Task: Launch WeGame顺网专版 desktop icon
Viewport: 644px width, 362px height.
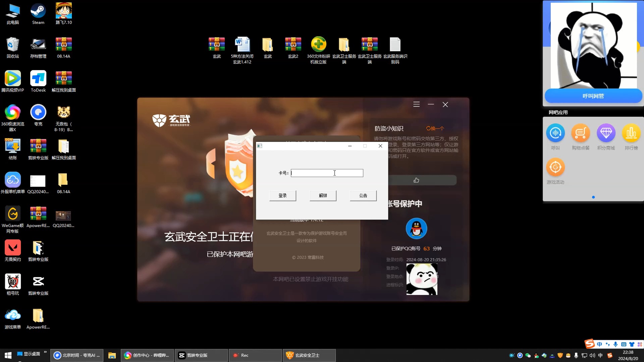Action: pos(13,220)
